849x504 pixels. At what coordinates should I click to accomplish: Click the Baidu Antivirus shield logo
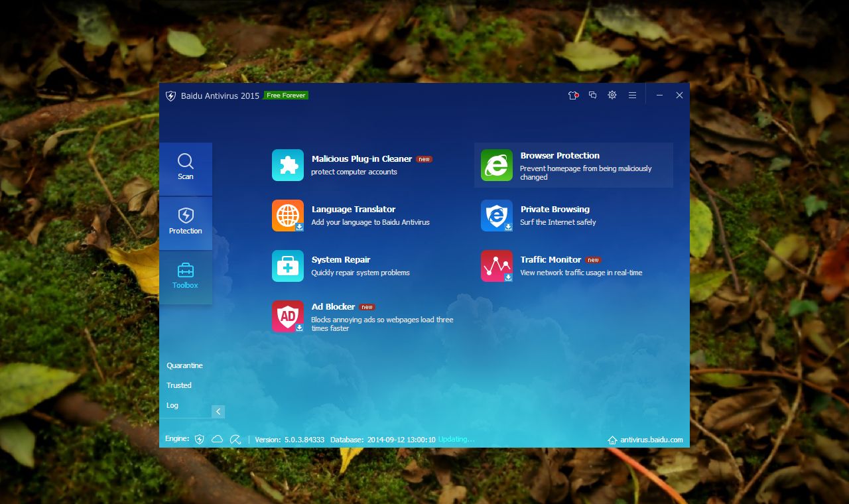170,95
